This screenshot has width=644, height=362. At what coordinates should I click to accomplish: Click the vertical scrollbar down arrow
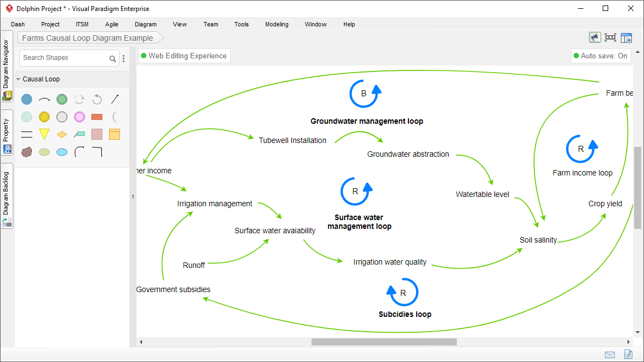coord(637,332)
